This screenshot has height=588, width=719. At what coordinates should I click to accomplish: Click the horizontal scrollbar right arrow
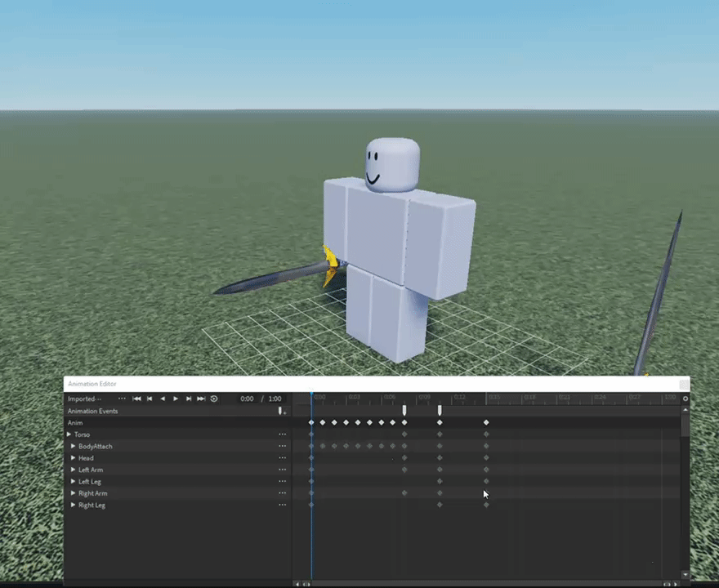(x=676, y=584)
